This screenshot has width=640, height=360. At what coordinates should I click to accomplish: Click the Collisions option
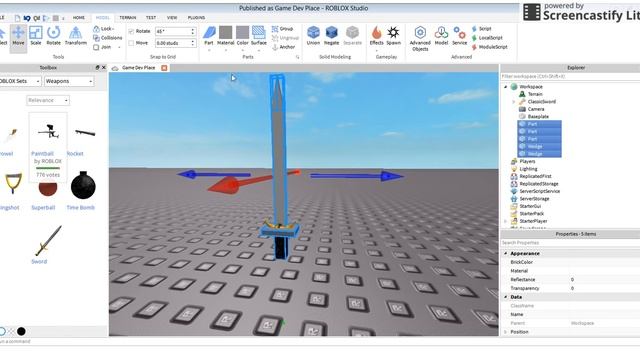tap(108, 38)
